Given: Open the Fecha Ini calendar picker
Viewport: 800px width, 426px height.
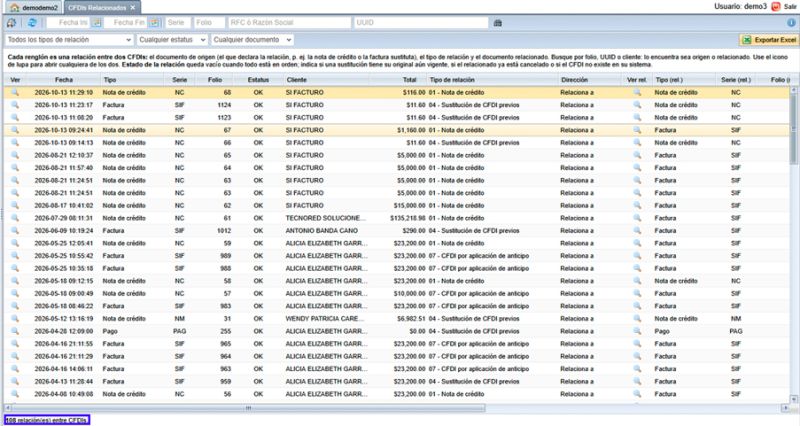Looking at the screenshot, I should [97, 23].
